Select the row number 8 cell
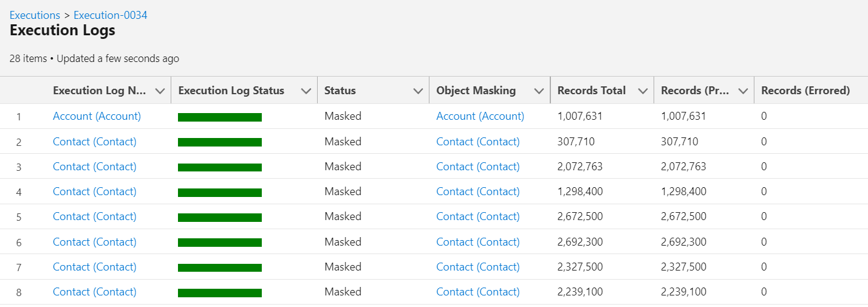This screenshot has height=307, width=868. [x=18, y=292]
